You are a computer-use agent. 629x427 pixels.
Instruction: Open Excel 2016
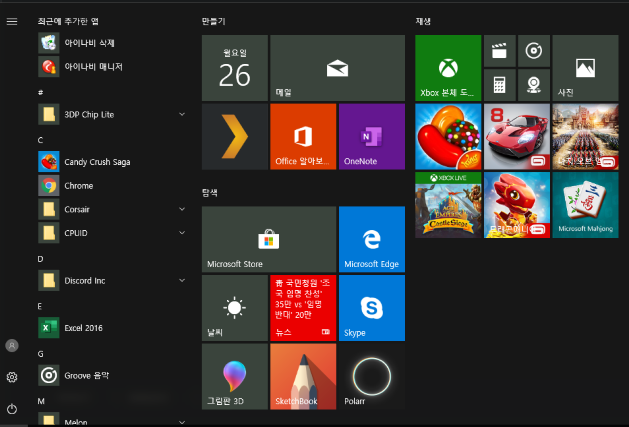coord(112,328)
